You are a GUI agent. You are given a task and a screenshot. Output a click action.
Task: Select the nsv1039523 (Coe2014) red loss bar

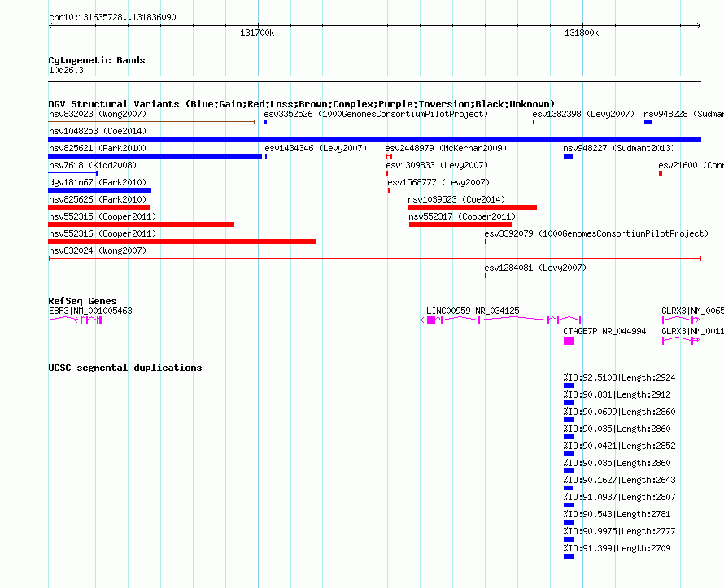[x=473, y=207]
